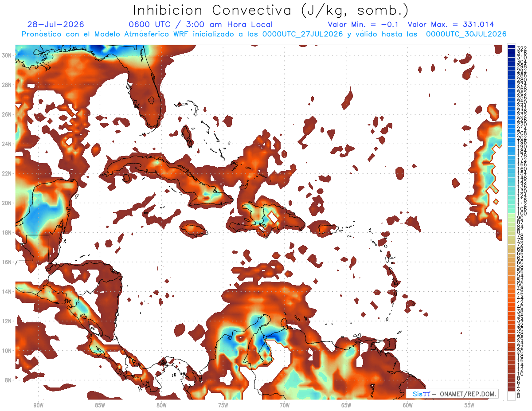532x411 pixels.
Task: Click the 'SisTT - ONAMET/REP.DOM.' credit box
Action: (452, 394)
